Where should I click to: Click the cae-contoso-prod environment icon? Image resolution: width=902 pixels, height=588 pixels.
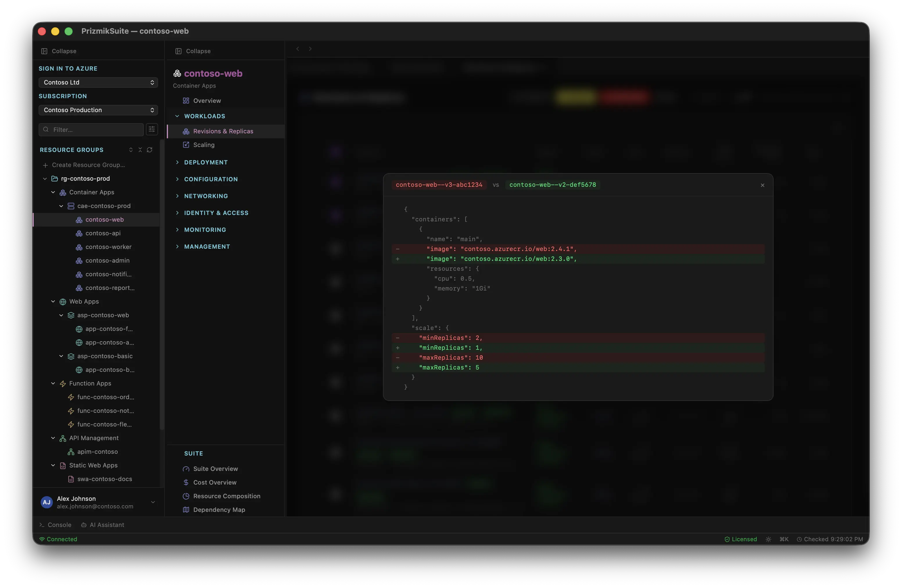pos(71,206)
